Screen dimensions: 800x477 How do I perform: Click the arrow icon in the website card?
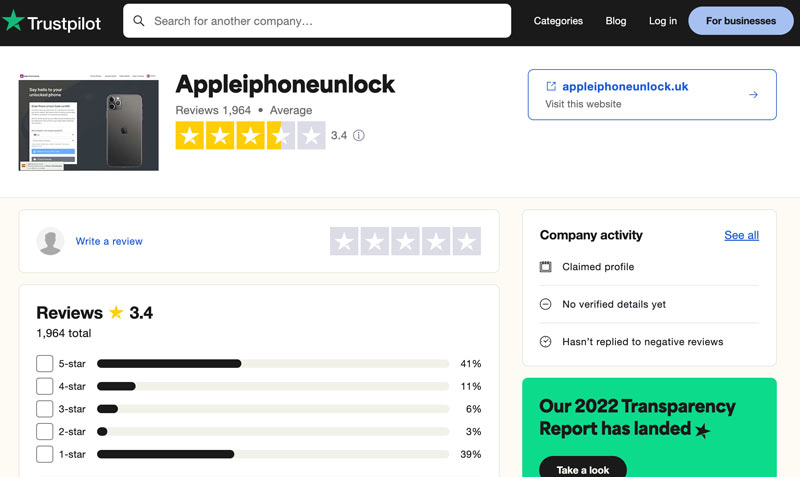coord(753,94)
